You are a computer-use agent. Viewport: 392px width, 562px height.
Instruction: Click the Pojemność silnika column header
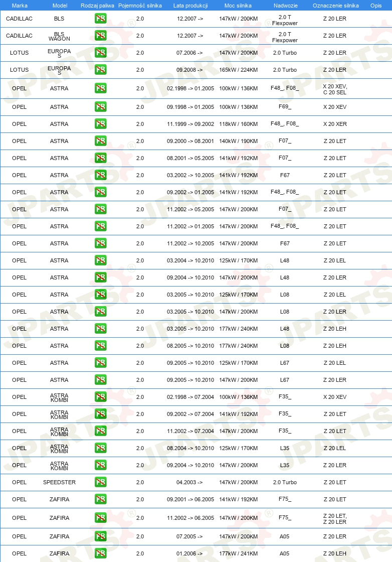click(140, 6)
